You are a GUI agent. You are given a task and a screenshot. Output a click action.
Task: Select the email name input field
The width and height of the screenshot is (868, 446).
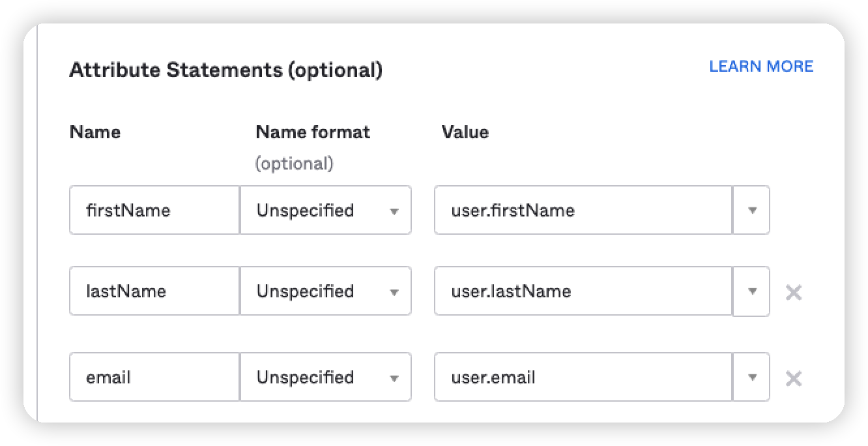click(154, 378)
